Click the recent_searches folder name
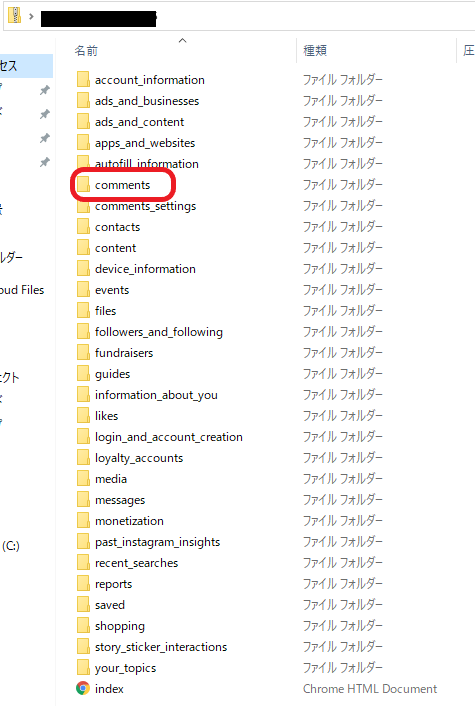This screenshot has width=475, height=706. (x=136, y=563)
